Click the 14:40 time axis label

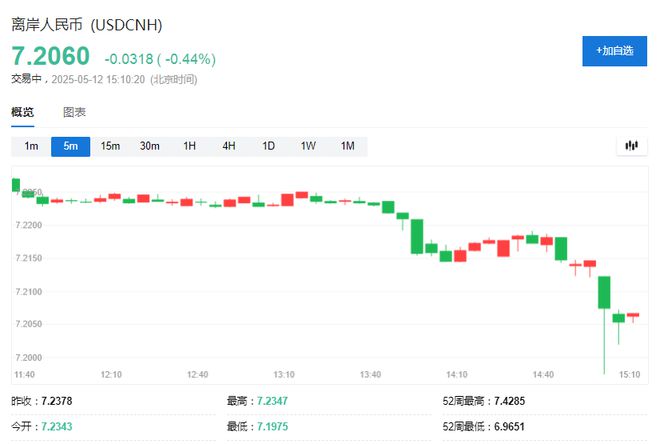(x=543, y=375)
